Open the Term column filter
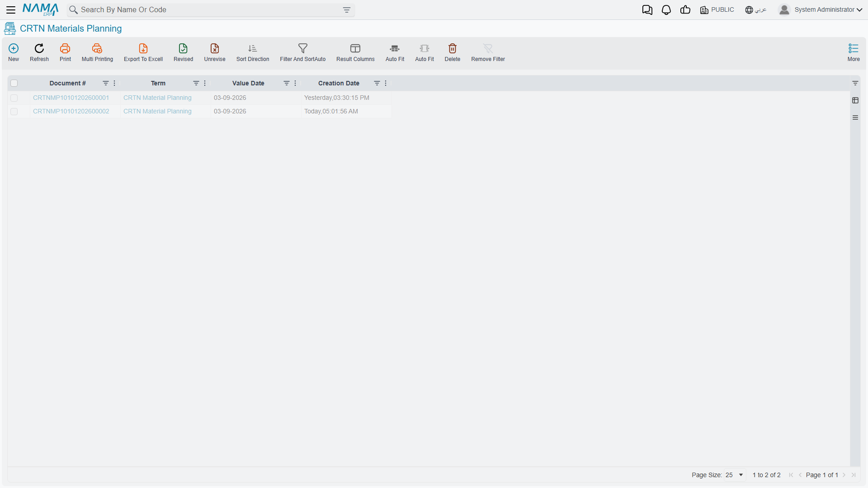Image resolution: width=868 pixels, height=488 pixels. pos(196,83)
